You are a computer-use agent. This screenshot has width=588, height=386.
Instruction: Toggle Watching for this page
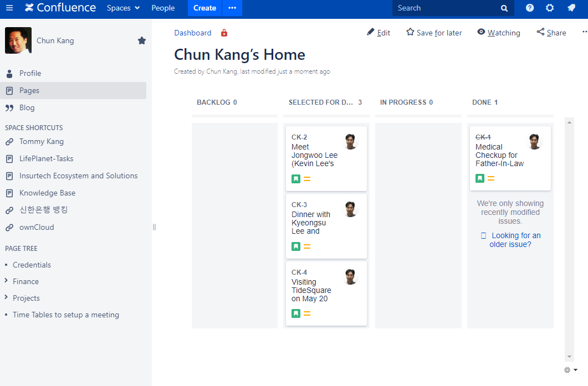[498, 33]
